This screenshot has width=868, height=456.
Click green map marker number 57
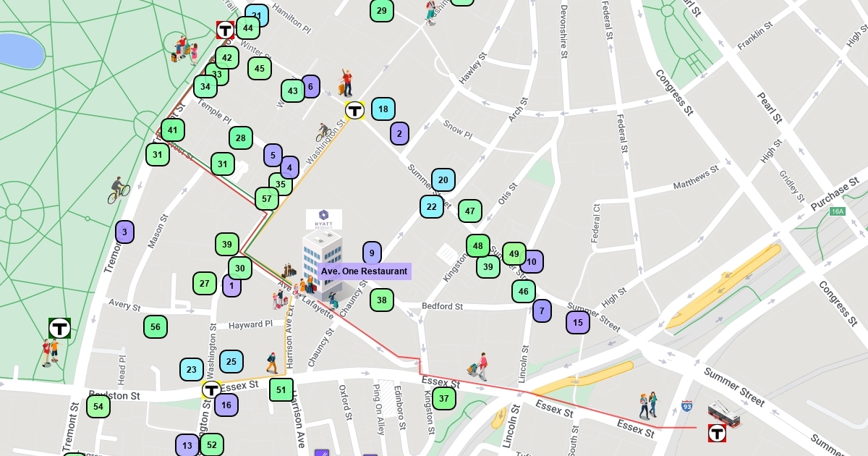267,198
